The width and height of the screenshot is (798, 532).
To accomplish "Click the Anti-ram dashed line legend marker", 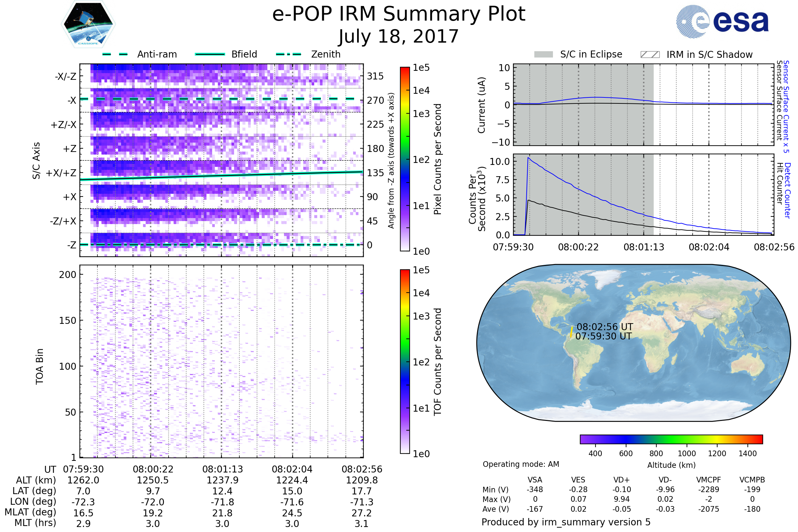I will pyautogui.click(x=115, y=54).
